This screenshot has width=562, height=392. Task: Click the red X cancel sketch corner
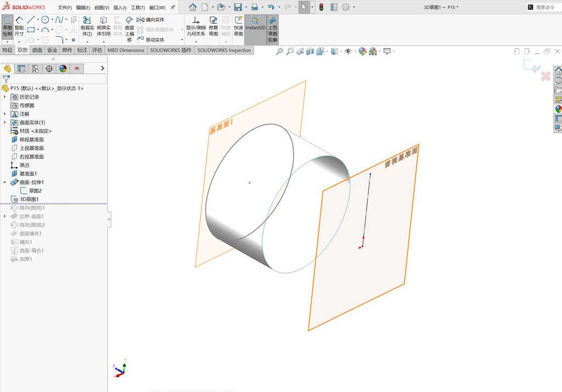point(546,76)
